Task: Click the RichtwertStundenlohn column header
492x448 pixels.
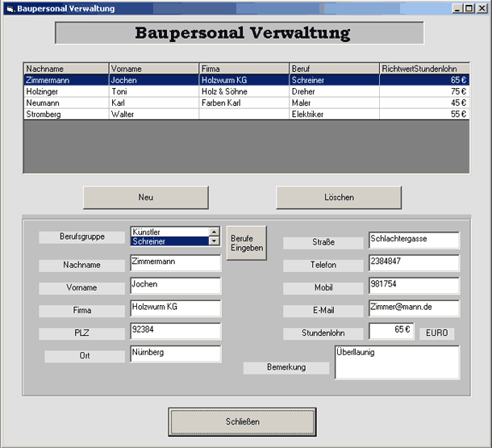Action: (424, 69)
